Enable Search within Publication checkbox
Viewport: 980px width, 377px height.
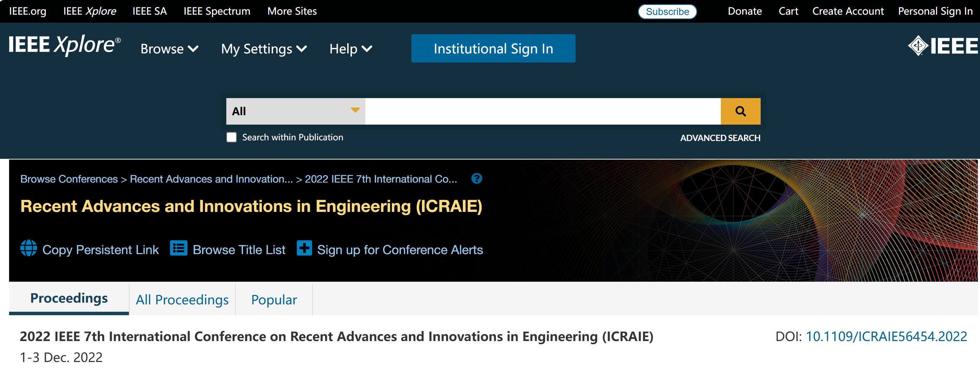coord(231,137)
